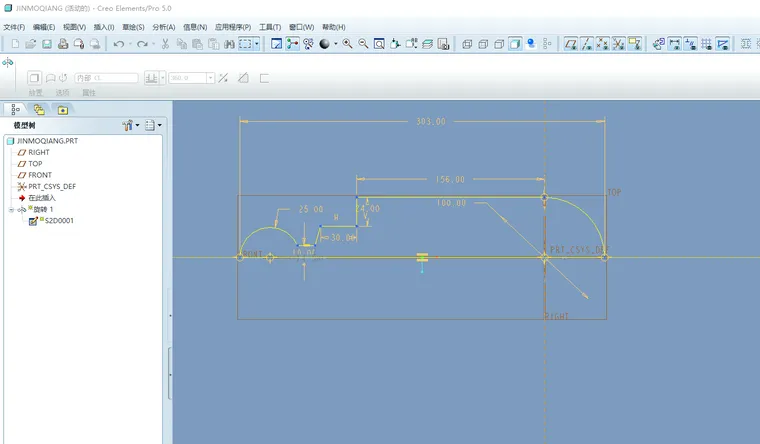Image resolution: width=760 pixels, height=444 pixels.
Task: Collapse the 旋转 1 tree node
Action: pyautogui.click(x=11, y=210)
